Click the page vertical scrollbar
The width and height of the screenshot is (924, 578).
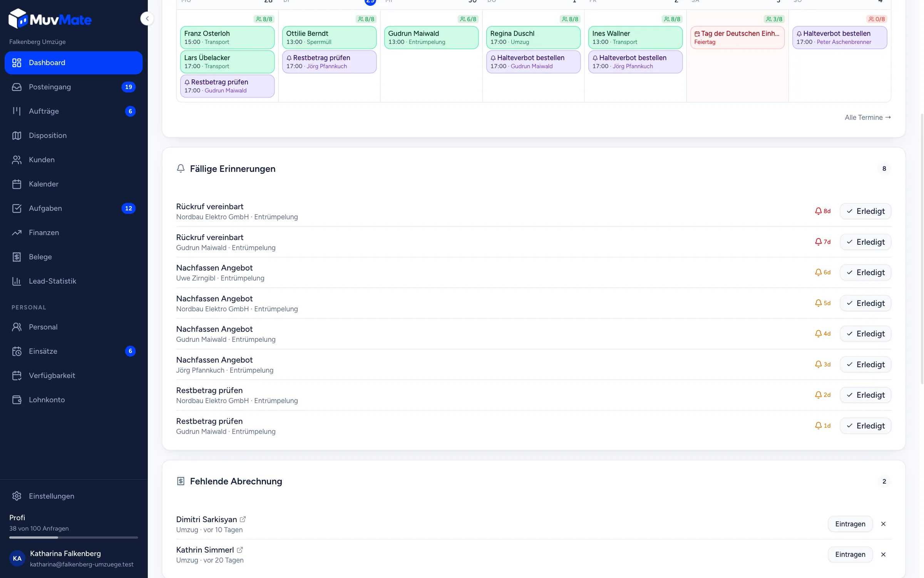click(x=922, y=249)
